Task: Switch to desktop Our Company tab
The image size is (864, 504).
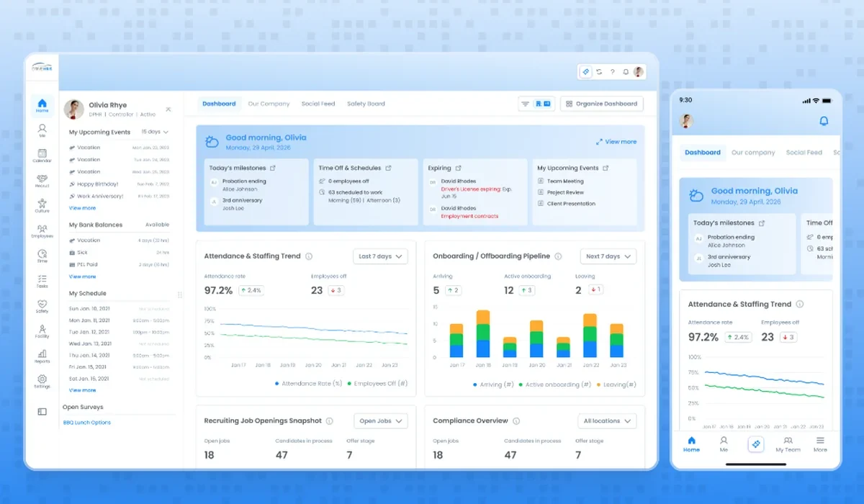Action: [x=269, y=104]
